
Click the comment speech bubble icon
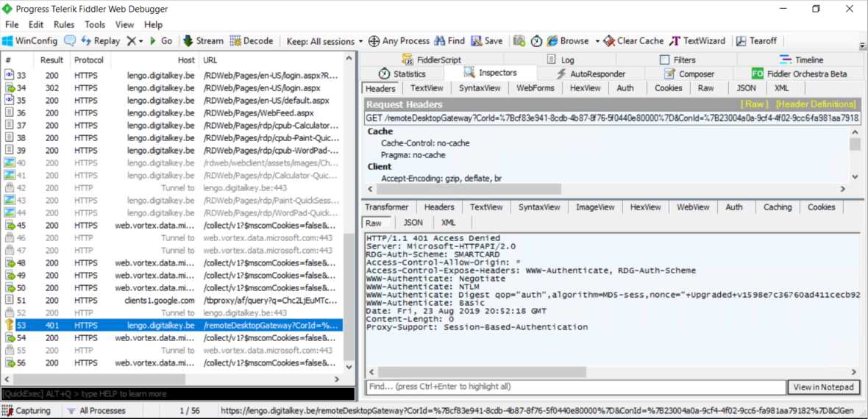pyautogui.click(x=70, y=41)
